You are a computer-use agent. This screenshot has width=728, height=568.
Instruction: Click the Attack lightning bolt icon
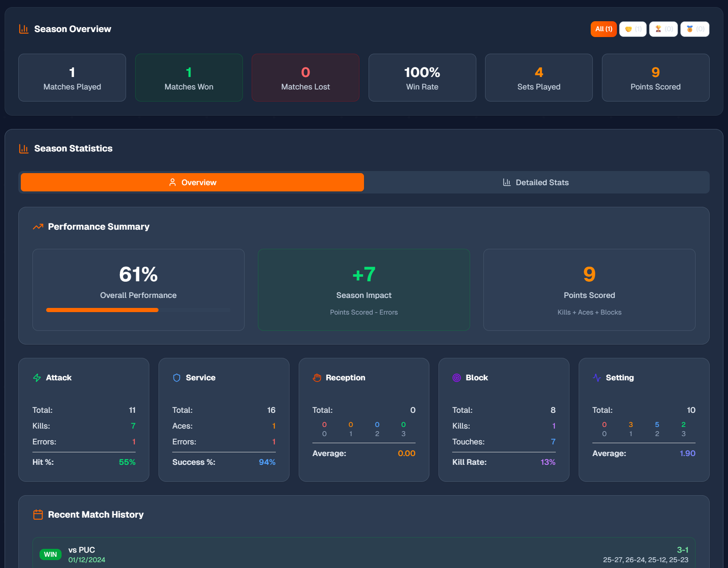coord(37,378)
